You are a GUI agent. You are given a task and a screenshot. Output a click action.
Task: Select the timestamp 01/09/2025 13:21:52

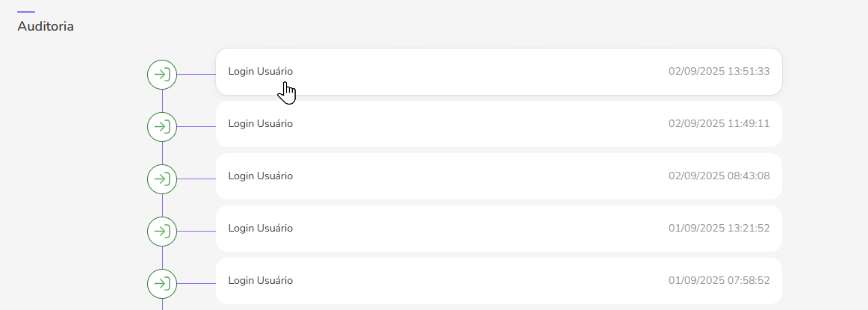point(719,228)
